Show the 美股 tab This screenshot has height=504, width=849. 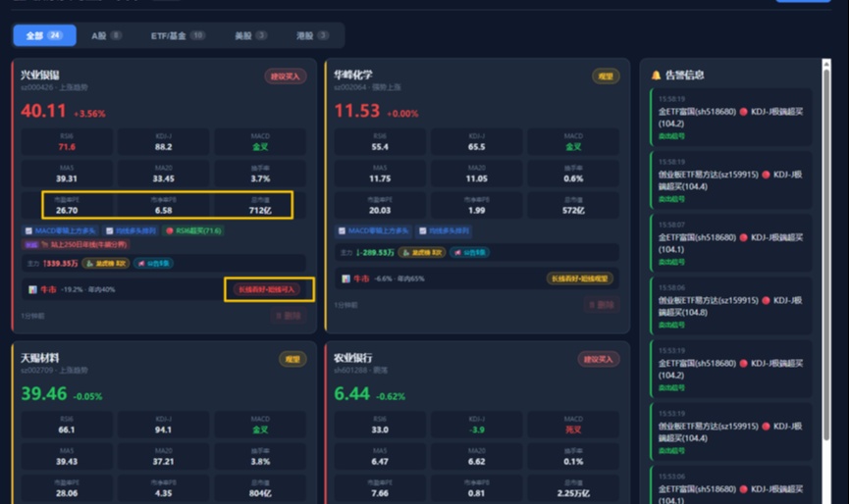point(250,35)
